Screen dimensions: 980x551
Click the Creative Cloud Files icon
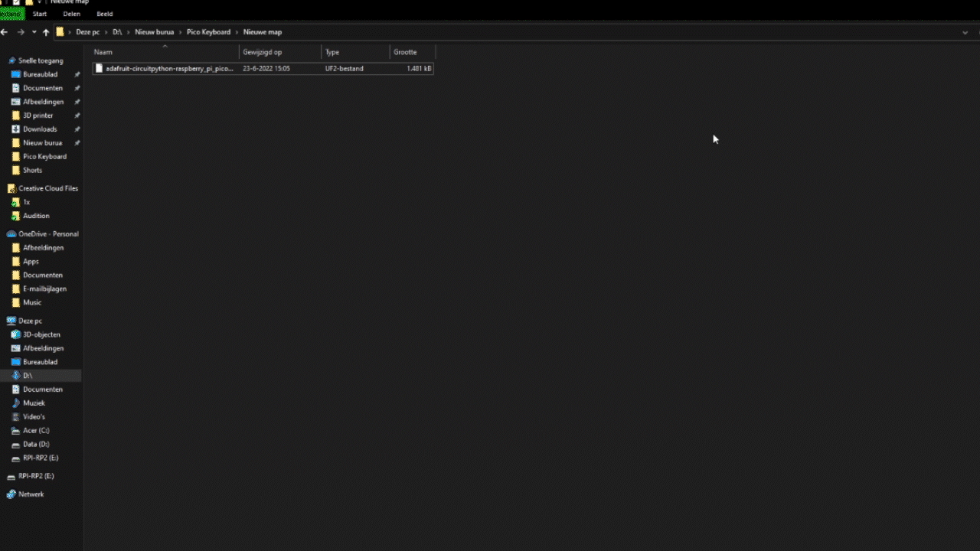point(11,188)
